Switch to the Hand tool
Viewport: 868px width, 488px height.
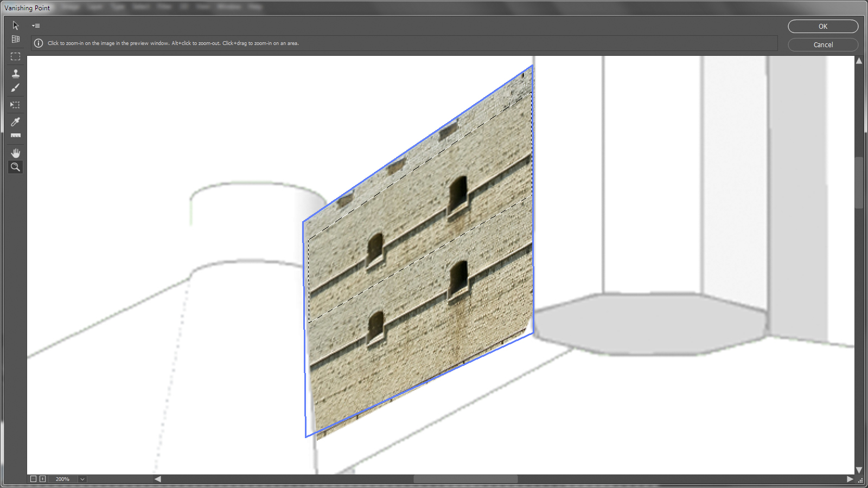click(x=15, y=153)
